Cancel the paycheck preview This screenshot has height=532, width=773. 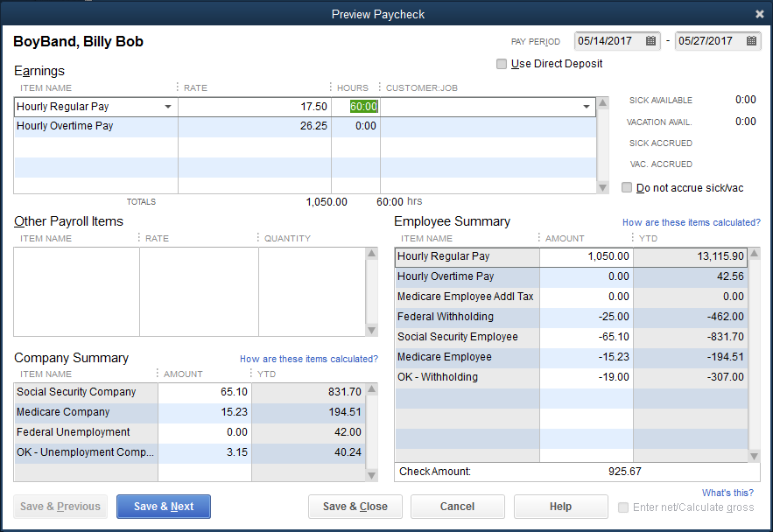457,507
